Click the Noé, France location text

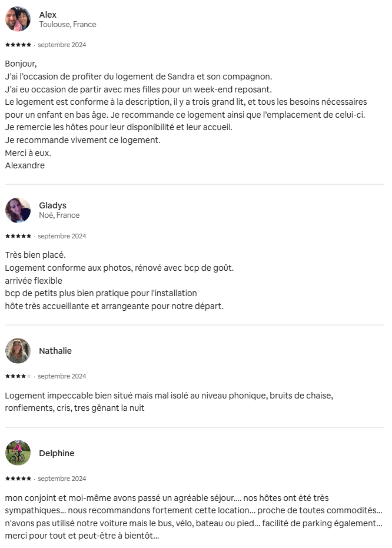tap(59, 215)
